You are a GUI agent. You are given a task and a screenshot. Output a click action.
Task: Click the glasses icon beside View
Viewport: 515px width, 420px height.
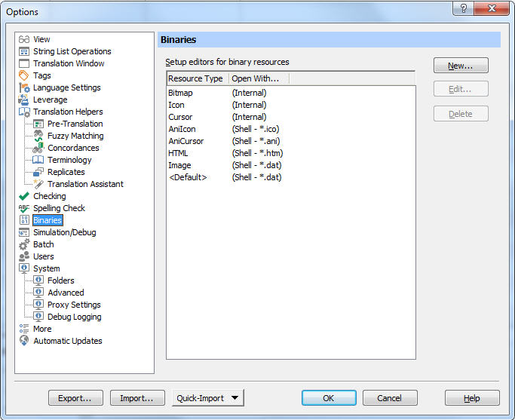point(24,39)
